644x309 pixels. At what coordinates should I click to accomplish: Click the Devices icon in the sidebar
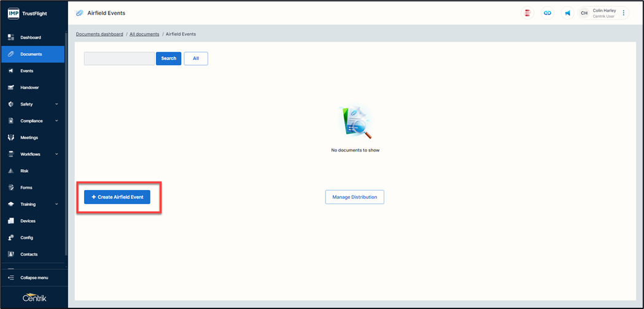(x=11, y=221)
